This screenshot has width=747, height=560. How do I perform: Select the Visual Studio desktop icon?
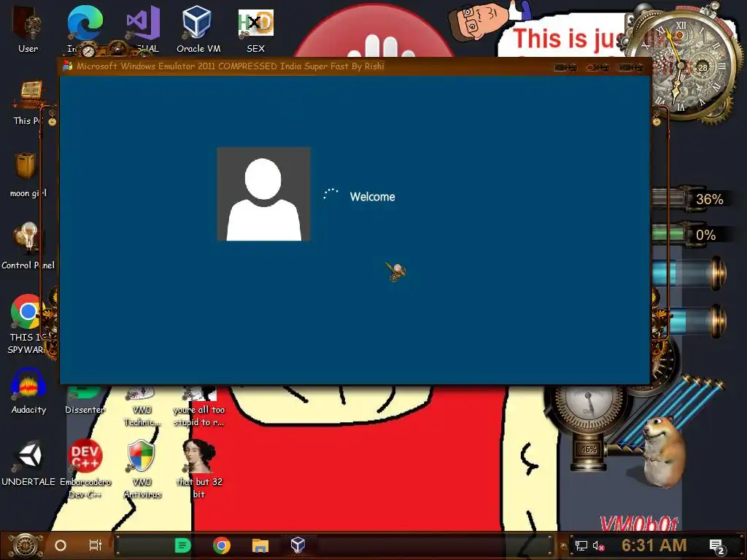142,23
